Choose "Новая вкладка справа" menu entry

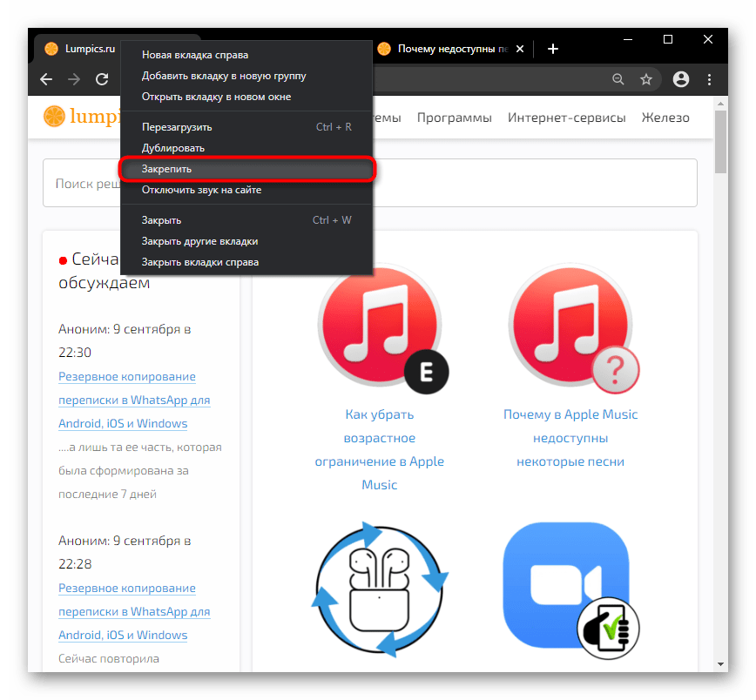194,55
